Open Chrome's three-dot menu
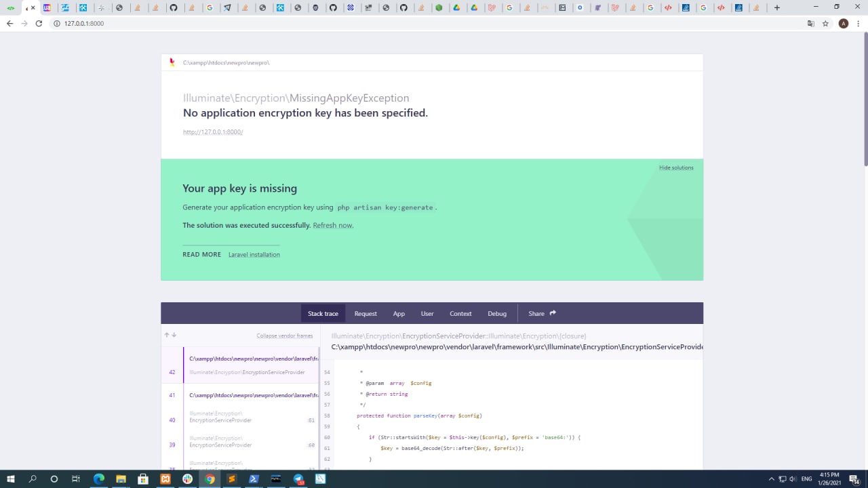Viewport: 868px width, 488px height. click(x=859, y=23)
